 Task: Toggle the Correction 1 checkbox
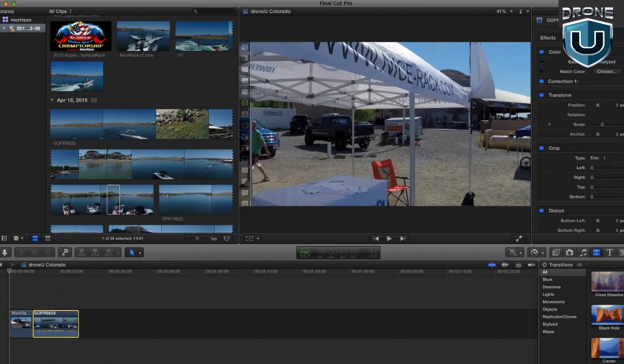541,82
